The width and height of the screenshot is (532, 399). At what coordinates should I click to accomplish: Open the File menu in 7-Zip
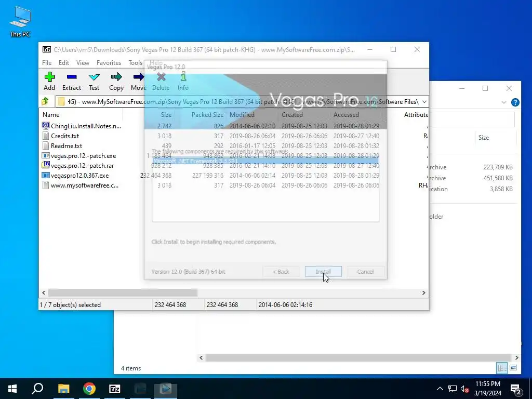47,63
